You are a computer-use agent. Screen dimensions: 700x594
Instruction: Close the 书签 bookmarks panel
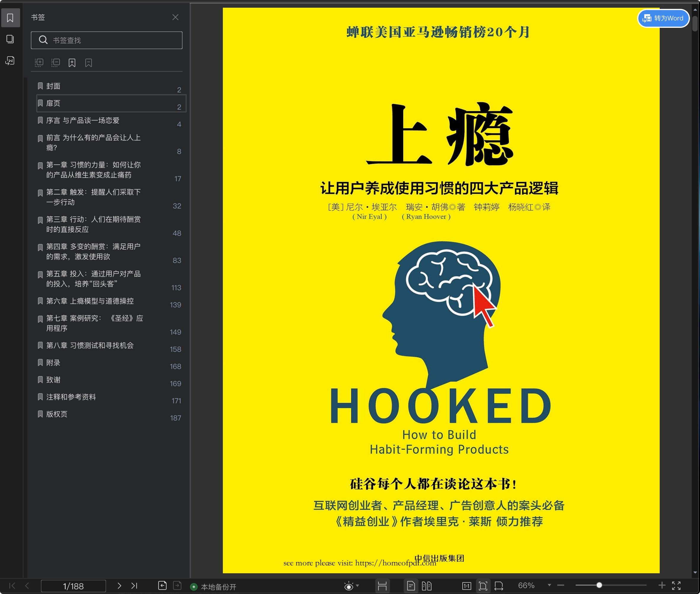pos(175,17)
